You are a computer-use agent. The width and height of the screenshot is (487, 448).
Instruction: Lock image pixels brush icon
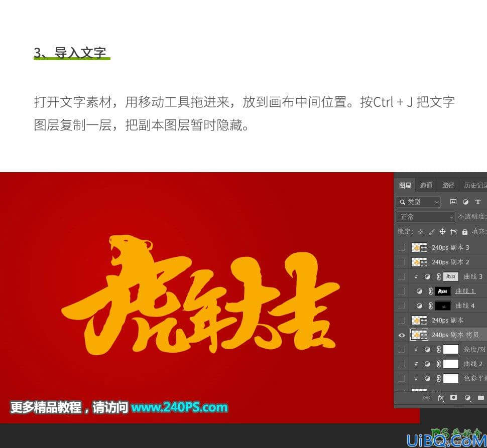point(431,232)
